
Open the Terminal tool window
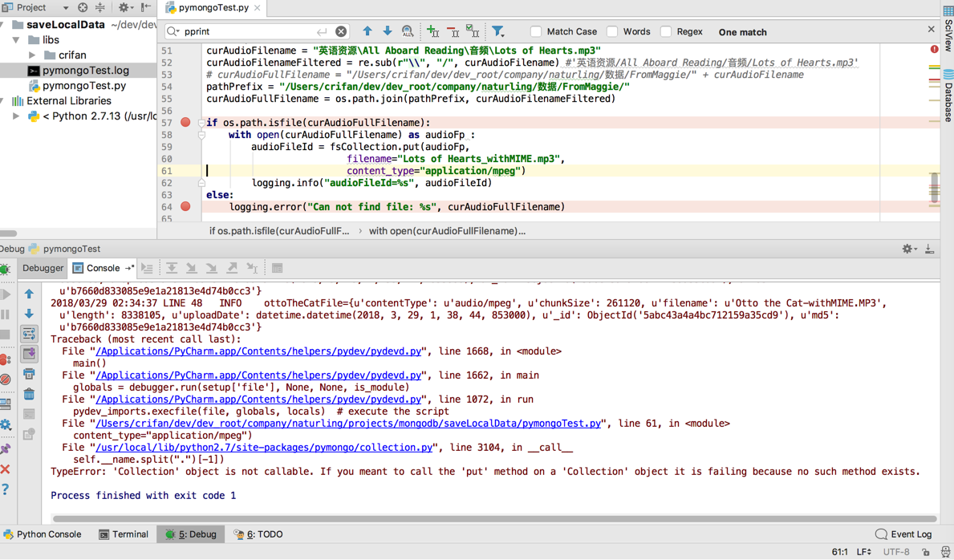tap(123, 534)
